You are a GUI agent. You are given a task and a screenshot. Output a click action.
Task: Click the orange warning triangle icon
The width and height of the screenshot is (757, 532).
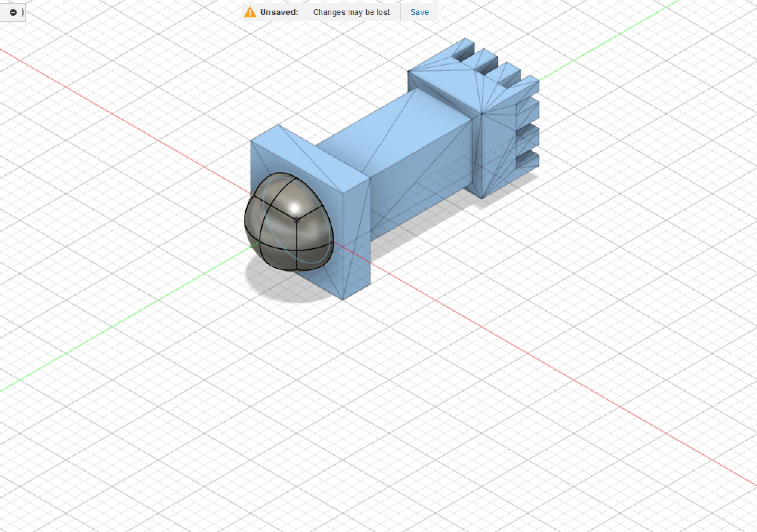[x=250, y=12]
